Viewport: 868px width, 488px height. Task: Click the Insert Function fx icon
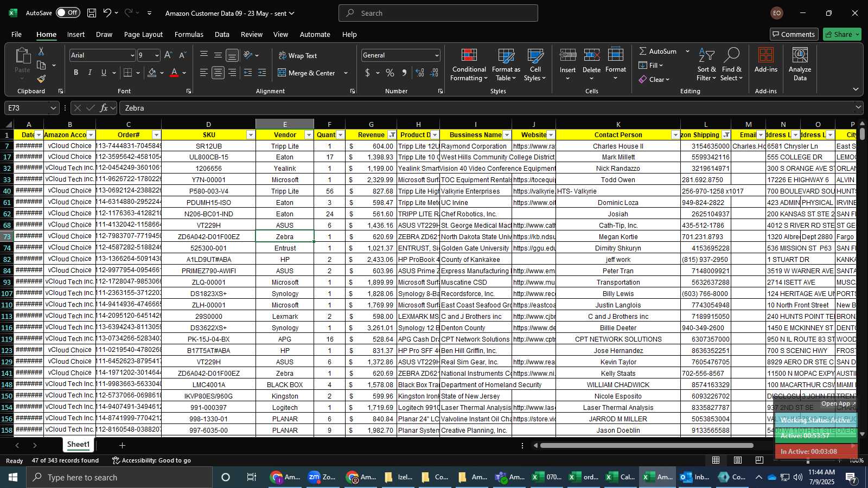[104, 108]
